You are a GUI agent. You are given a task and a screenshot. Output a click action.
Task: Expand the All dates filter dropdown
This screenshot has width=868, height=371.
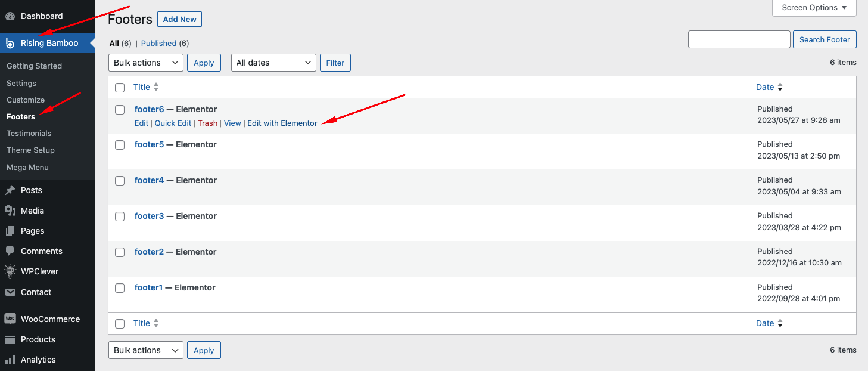(x=273, y=63)
